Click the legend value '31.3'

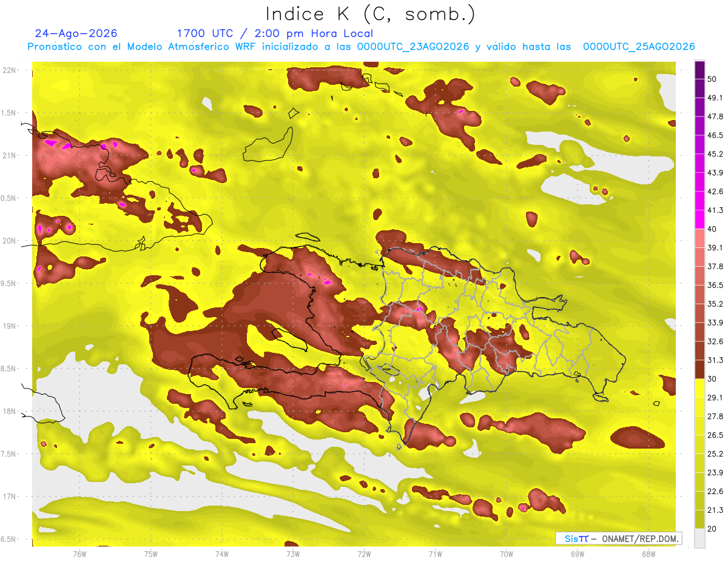(715, 360)
